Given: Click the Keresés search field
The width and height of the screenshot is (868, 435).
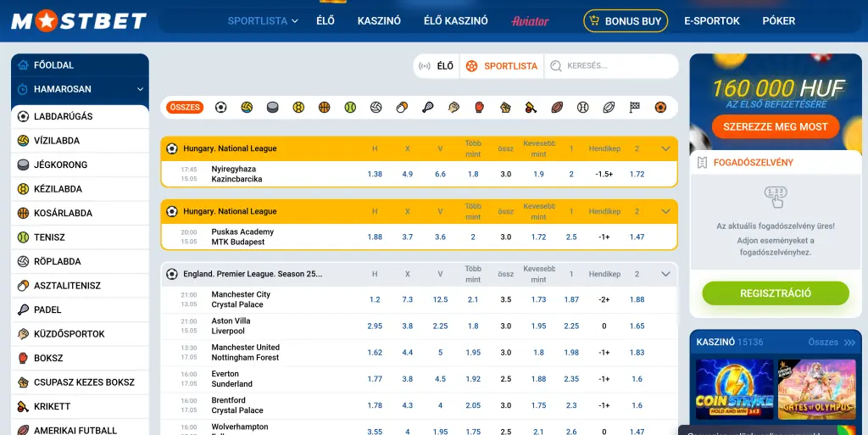Looking at the screenshot, I should pyautogui.click(x=611, y=66).
